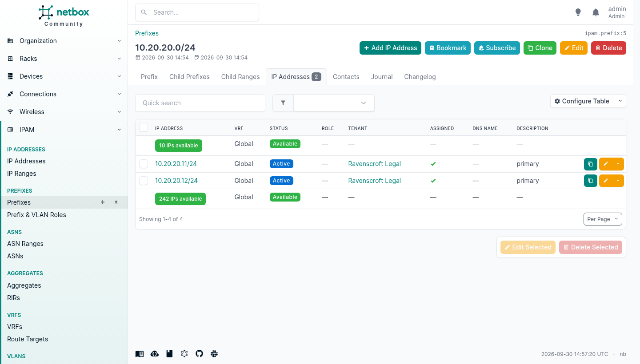Screen dimensions: 640x364
Task: Open the closed-book API docs footer icon
Action: coord(169,354)
